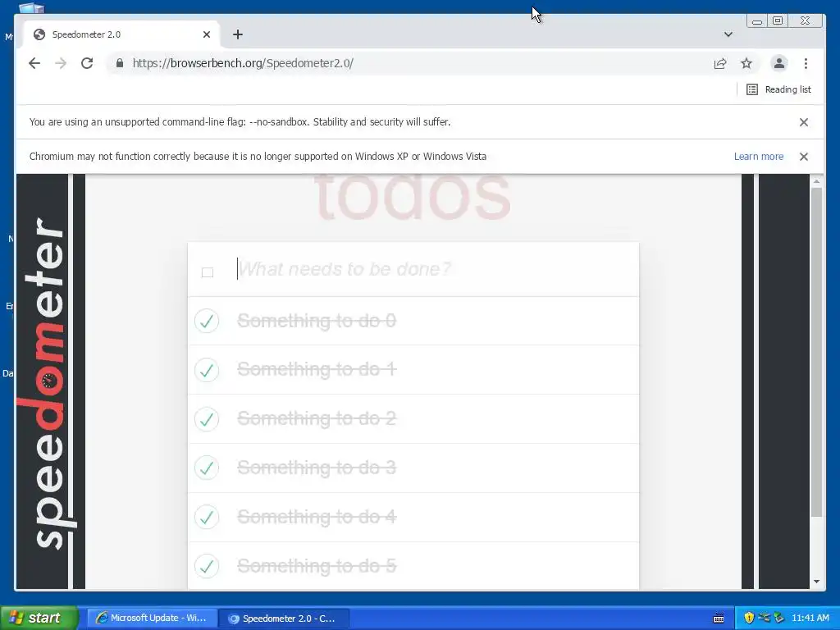The width and height of the screenshot is (840, 630).
Task: Open the Windows start menu
Action: coord(38,618)
